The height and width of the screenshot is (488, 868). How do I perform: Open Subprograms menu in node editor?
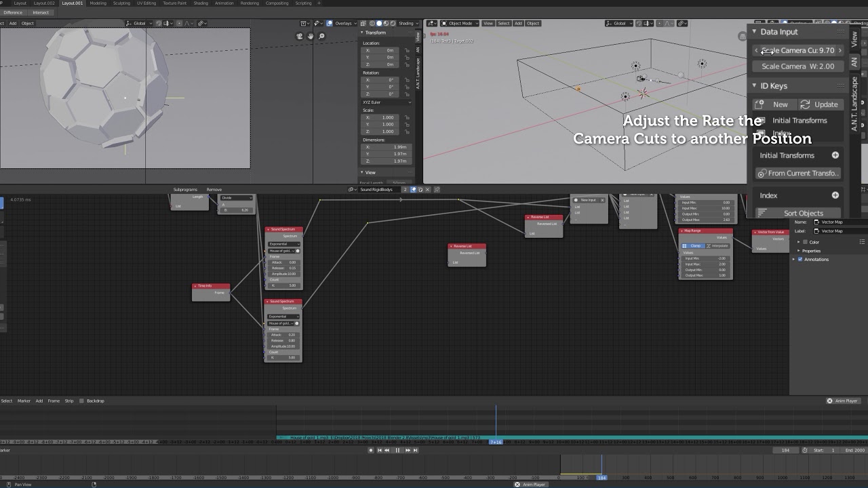point(185,189)
